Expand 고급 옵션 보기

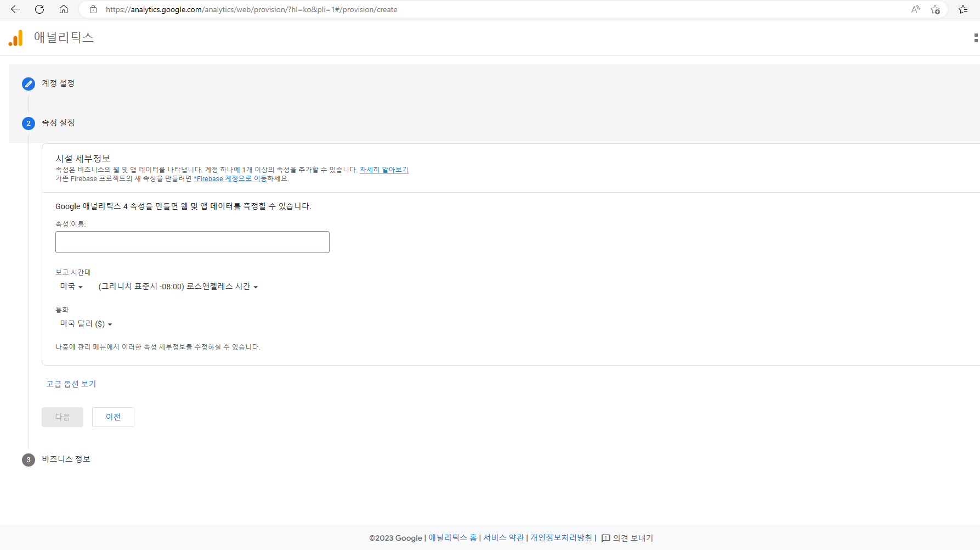71,384
